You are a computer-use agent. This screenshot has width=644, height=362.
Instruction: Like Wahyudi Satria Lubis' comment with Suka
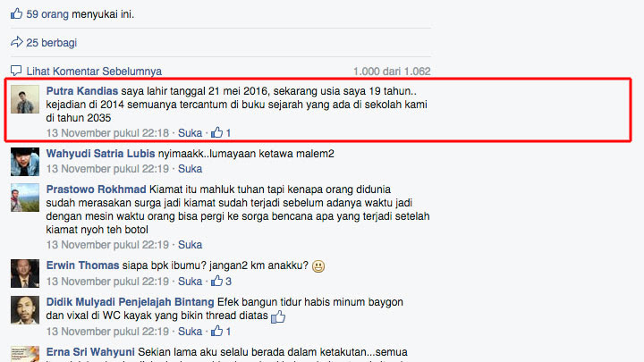(x=190, y=169)
